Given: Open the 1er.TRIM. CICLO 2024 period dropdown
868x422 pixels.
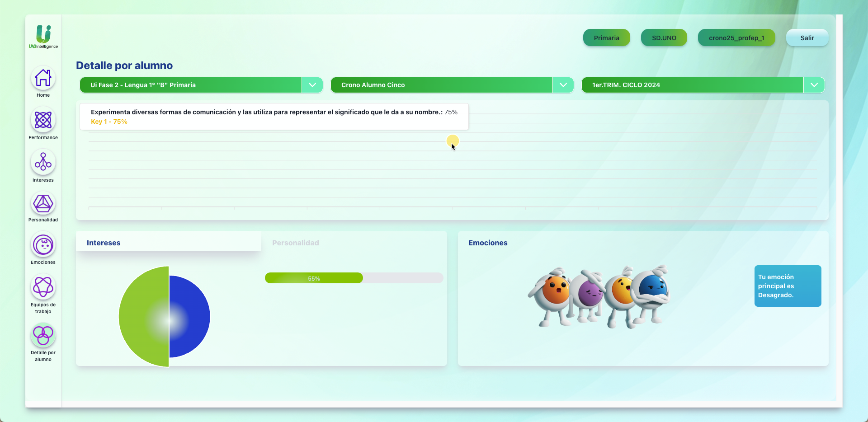Looking at the screenshot, I should click(814, 85).
